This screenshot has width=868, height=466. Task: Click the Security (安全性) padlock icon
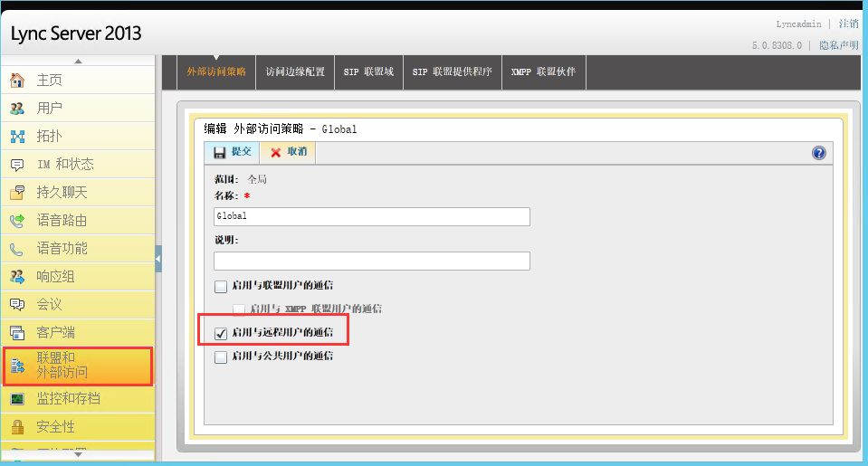pos(17,427)
